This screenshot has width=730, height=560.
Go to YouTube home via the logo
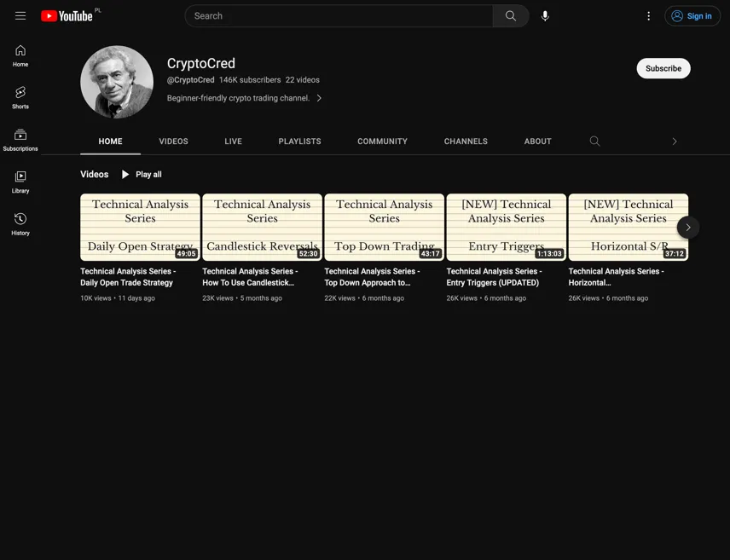point(67,16)
